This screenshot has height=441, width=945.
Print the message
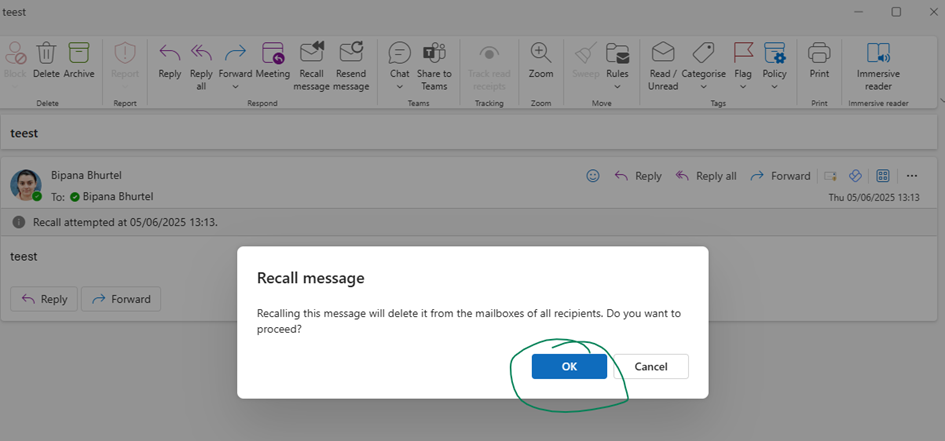pos(819,60)
